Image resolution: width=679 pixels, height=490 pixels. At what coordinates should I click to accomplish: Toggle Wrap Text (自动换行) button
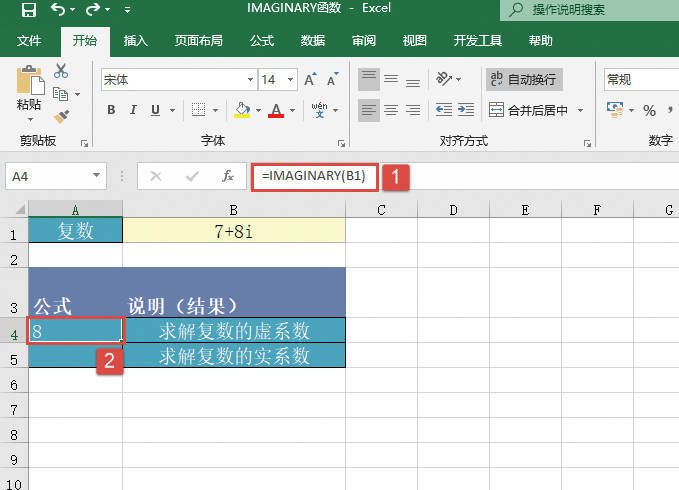click(523, 79)
